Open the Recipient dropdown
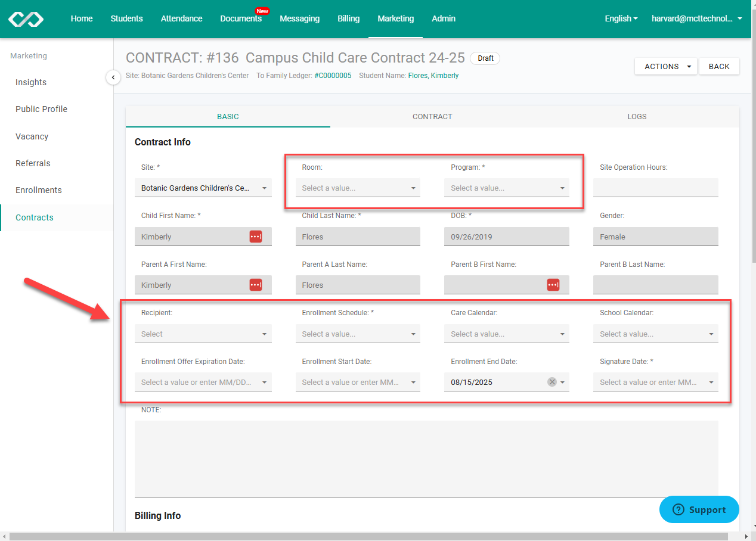This screenshot has height=541, width=756. click(x=203, y=334)
